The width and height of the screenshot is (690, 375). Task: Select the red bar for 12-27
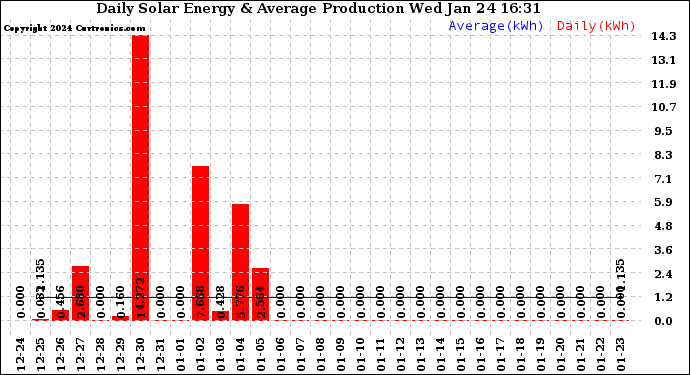point(81,293)
